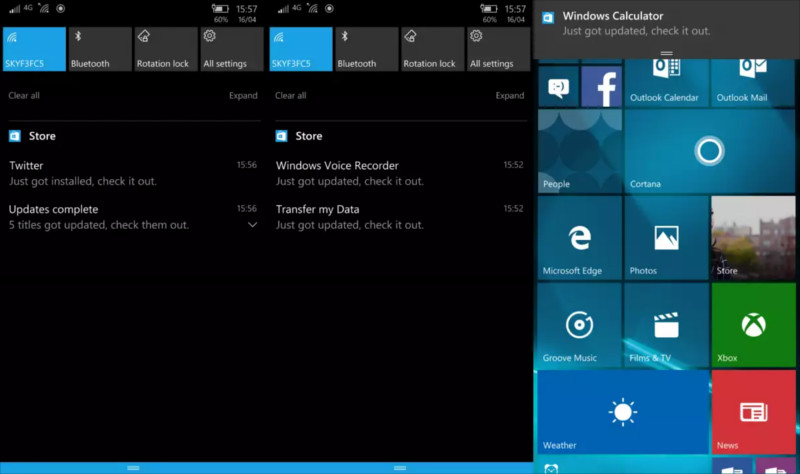800x474 pixels.
Task: Tap action center bottom handle under Twitter screen
Action: tap(133, 468)
